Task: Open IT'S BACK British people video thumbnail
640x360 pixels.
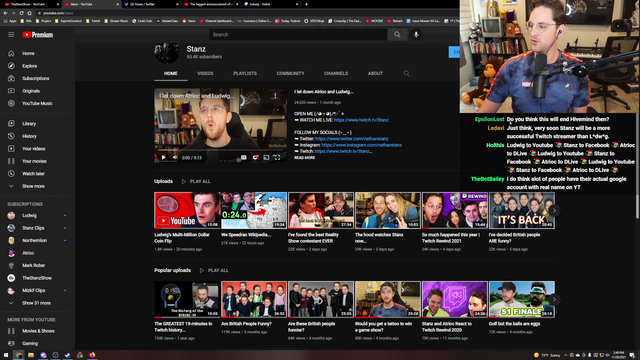Action: click(x=522, y=210)
